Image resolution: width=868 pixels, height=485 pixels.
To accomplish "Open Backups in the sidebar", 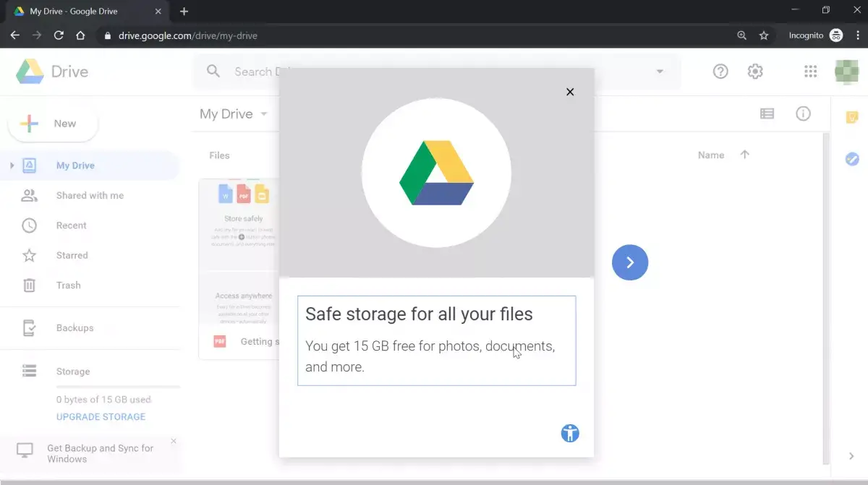I will (x=75, y=328).
